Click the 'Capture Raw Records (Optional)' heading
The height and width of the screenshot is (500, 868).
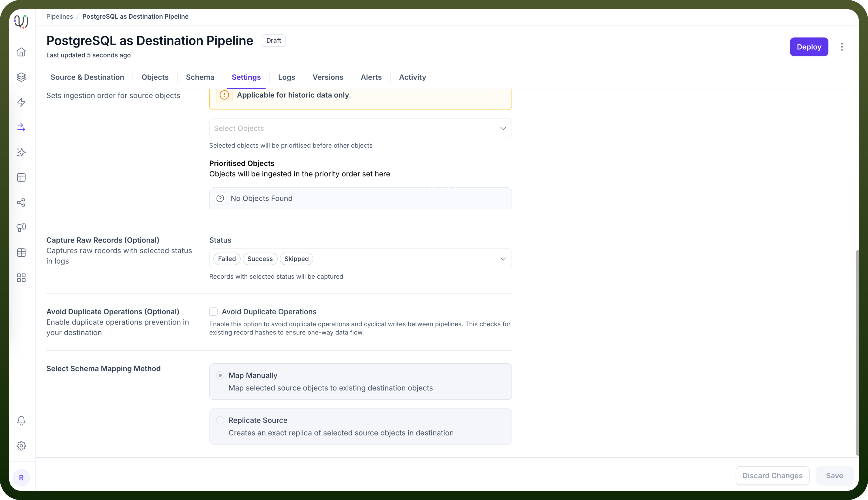pyautogui.click(x=103, y=240)
